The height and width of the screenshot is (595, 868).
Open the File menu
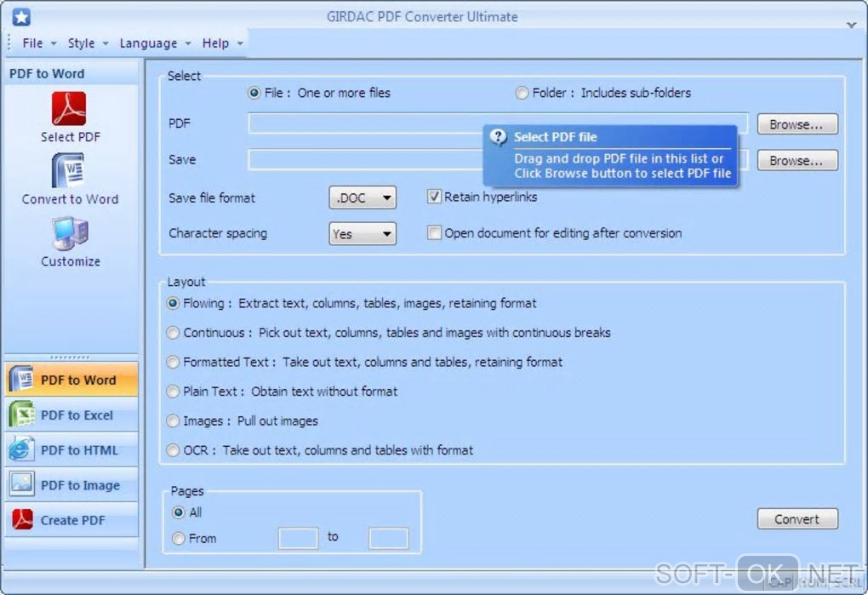click(39, 43)
